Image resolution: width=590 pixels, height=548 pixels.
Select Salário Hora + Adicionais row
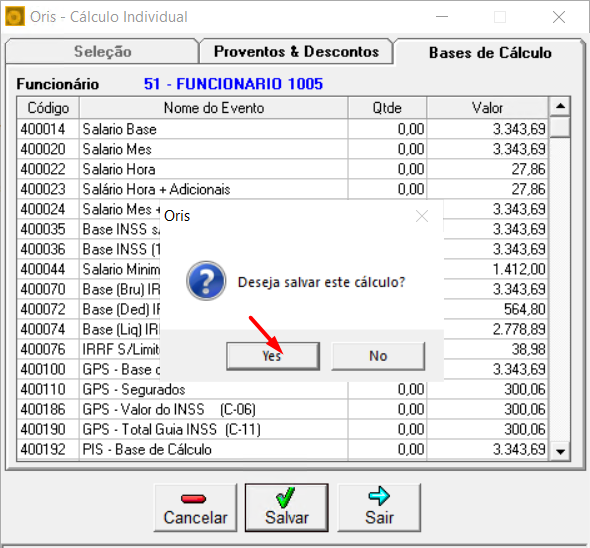click(282, 189)
